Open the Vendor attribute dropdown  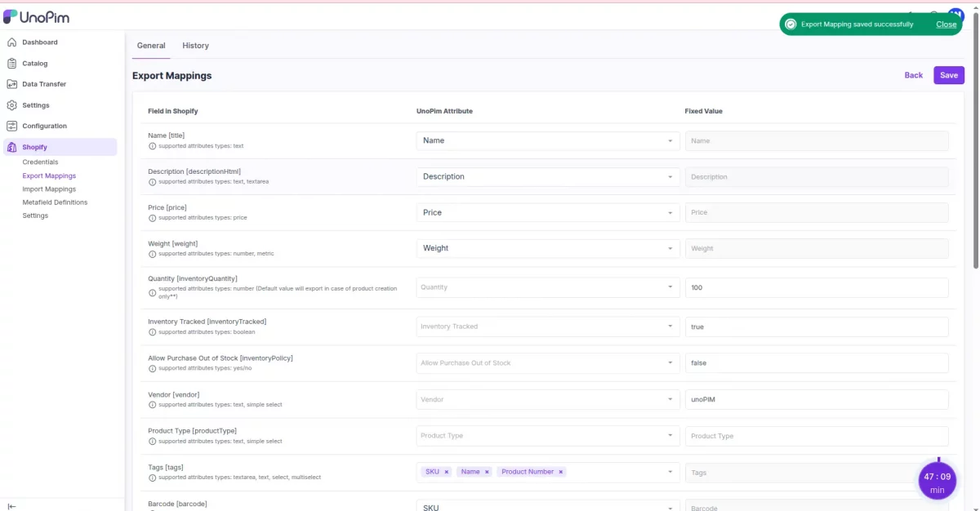pyautogui.click(x=546, y=399)
